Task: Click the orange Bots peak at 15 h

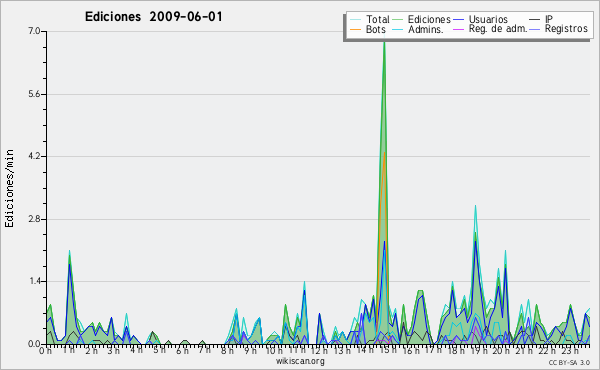Action: coord(384,153)
